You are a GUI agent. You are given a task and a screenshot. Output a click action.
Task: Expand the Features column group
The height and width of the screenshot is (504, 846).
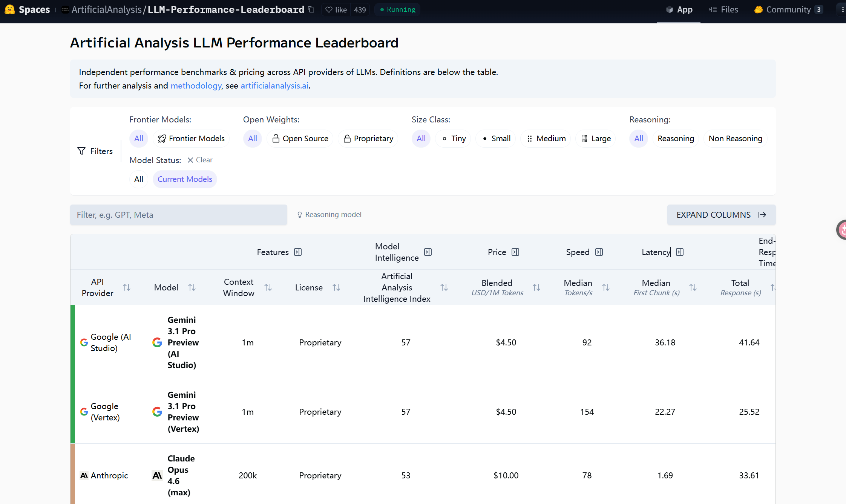(x=298, y=252)
